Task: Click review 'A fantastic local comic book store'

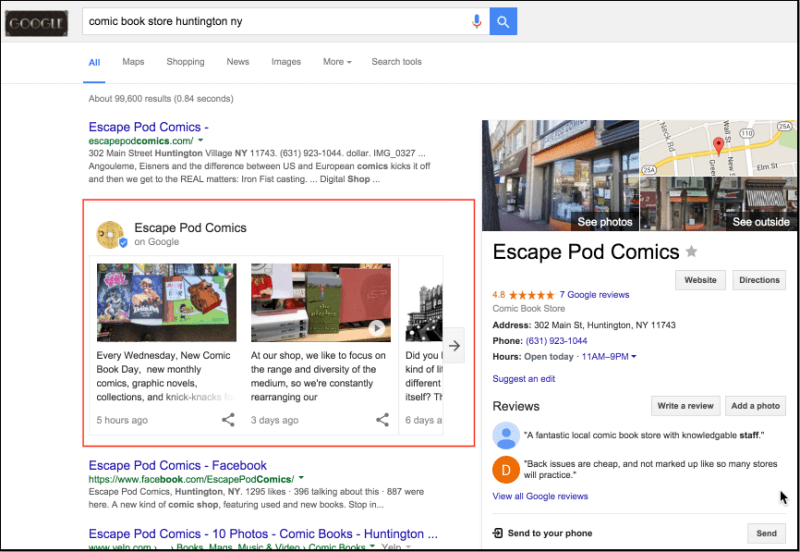Action: (x=644, y=435)
